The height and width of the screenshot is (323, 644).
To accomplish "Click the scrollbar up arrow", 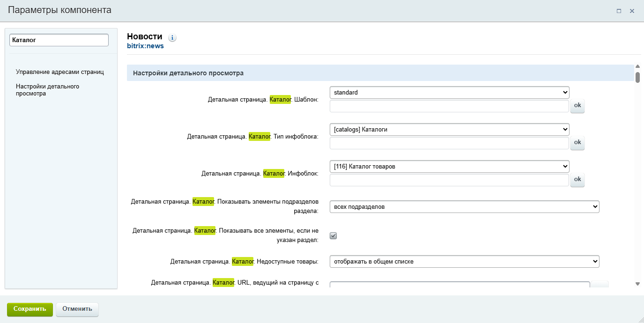I will click(x=637, y=67).
